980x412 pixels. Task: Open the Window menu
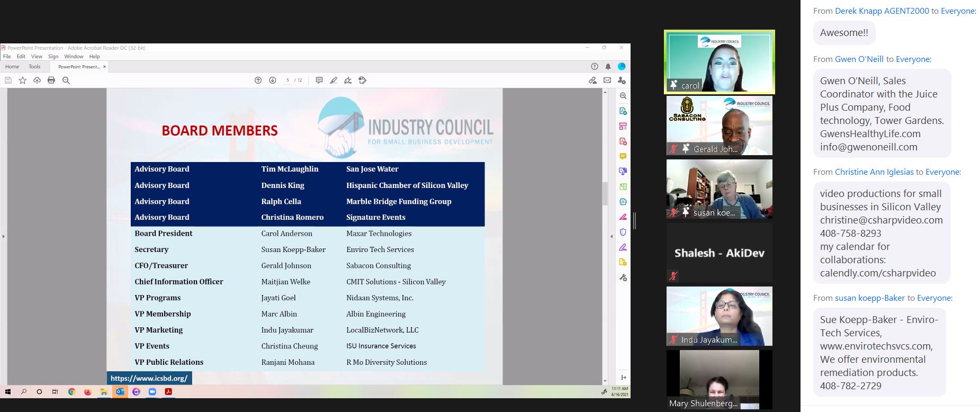tap(74, 57)
